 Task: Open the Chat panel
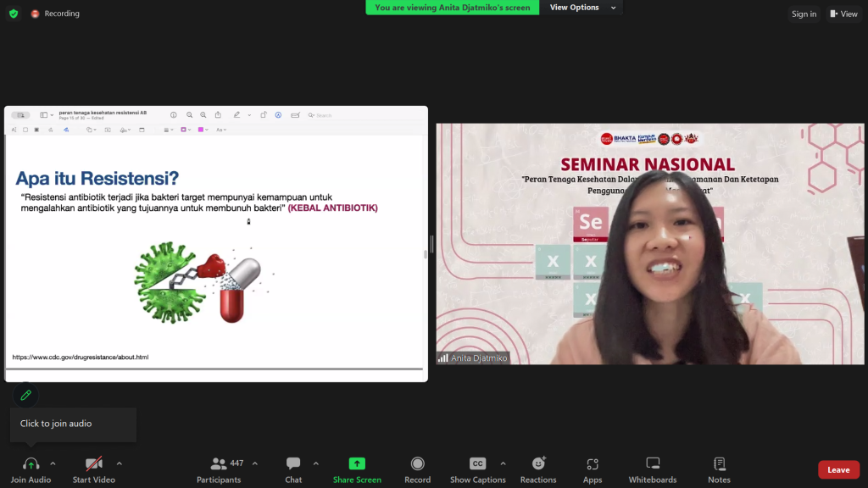tap(293, 463)
